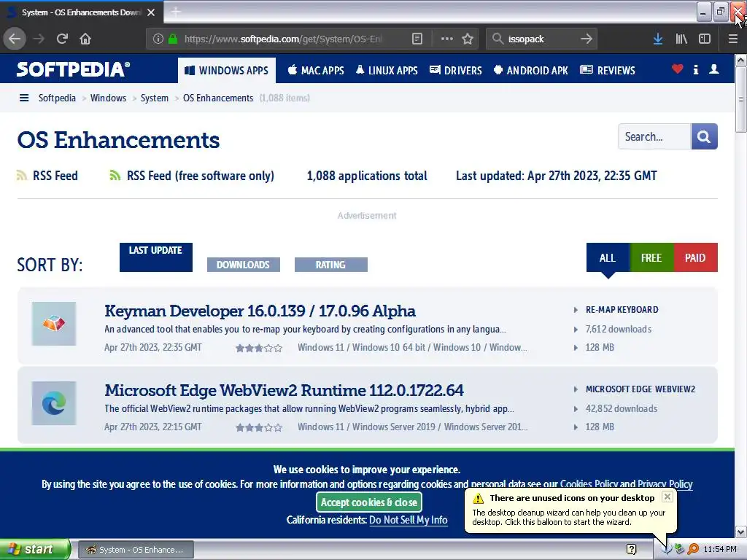Open the library bookshelf icon

click(681, 39)
